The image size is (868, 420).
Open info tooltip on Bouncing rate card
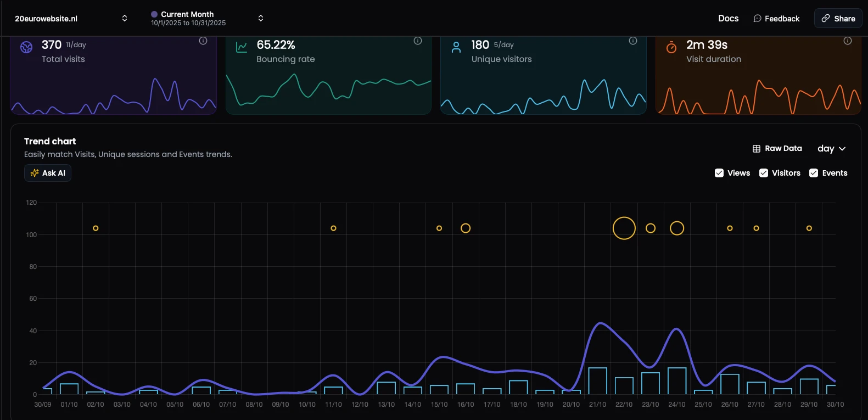click(x=418, y=41)
